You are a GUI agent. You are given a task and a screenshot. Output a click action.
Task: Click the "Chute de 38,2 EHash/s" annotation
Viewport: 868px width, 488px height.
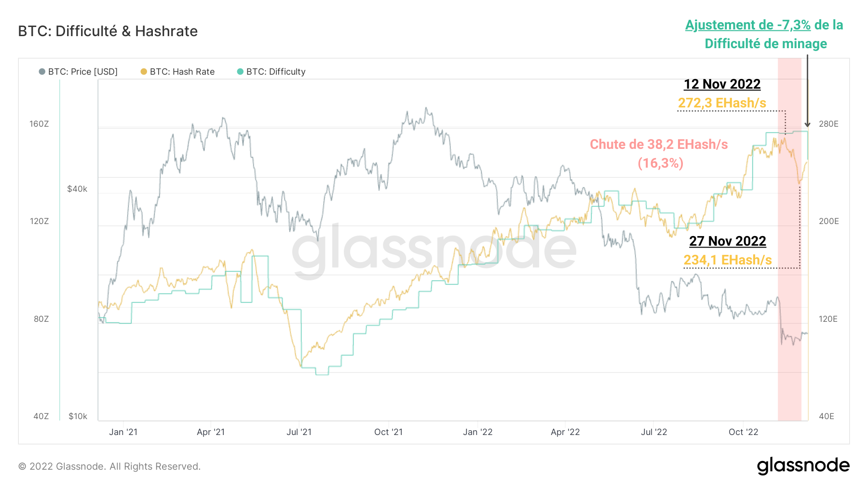coord(659,145)
